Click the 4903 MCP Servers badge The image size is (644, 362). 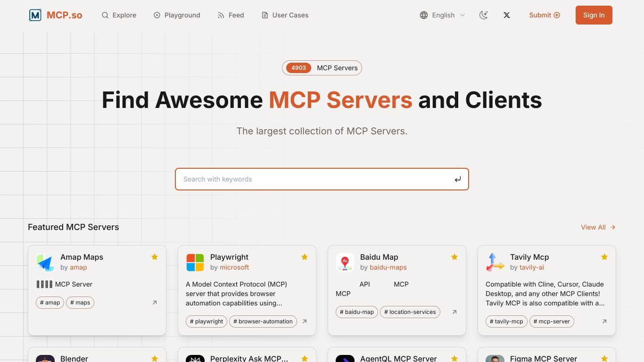[x=322, y=68]
